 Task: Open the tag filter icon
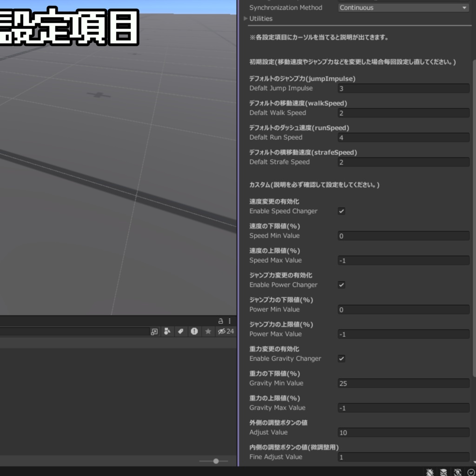click(181, 331)
